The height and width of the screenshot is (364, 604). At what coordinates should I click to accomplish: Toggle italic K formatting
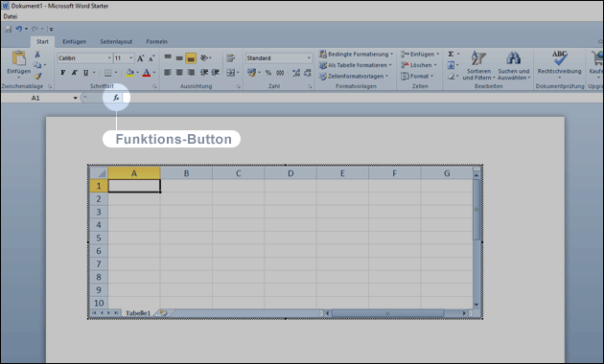[x=75, y=73]
